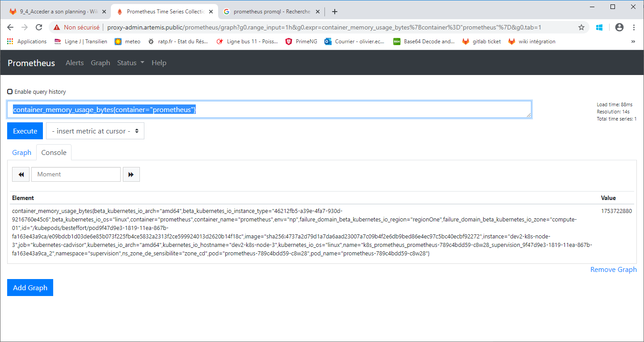Enable query history

click(9, 92)
